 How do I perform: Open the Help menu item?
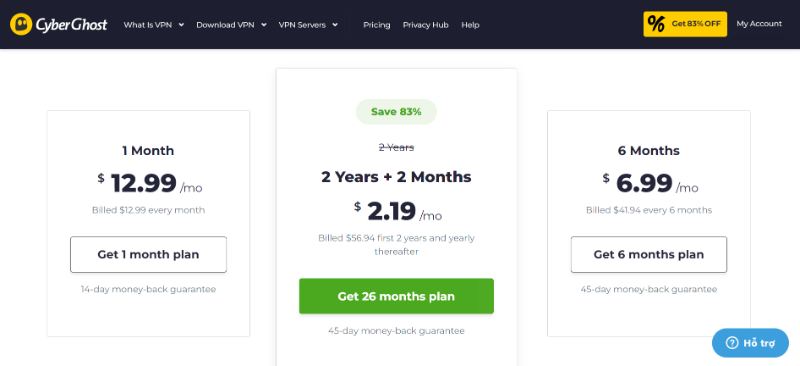pyautogui.click(x=470, y=25)
